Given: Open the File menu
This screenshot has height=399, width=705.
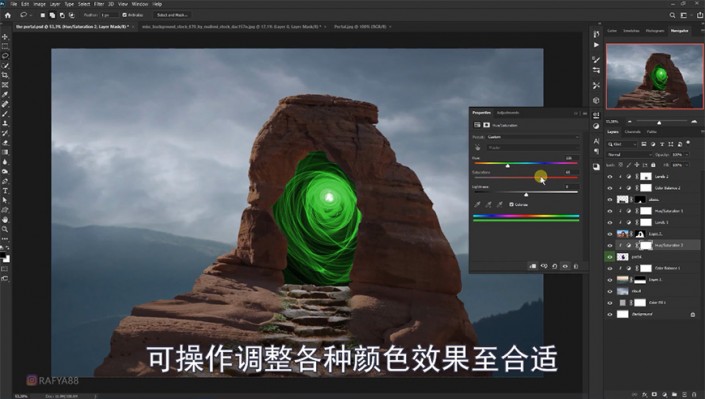Looking at the screenshot, I should 14,4.
